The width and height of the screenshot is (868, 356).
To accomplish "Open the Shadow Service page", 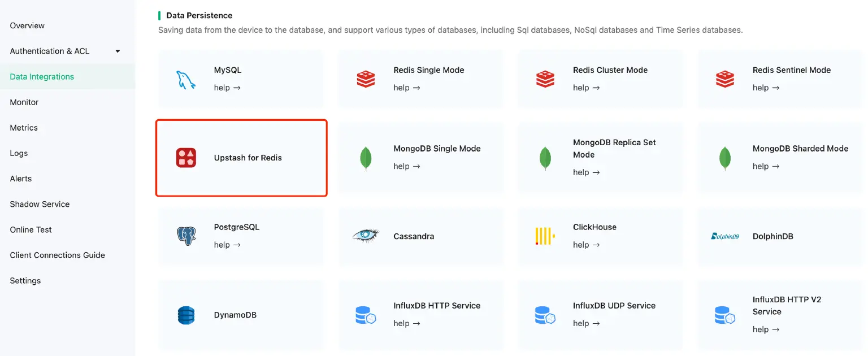I will point(40,204).
